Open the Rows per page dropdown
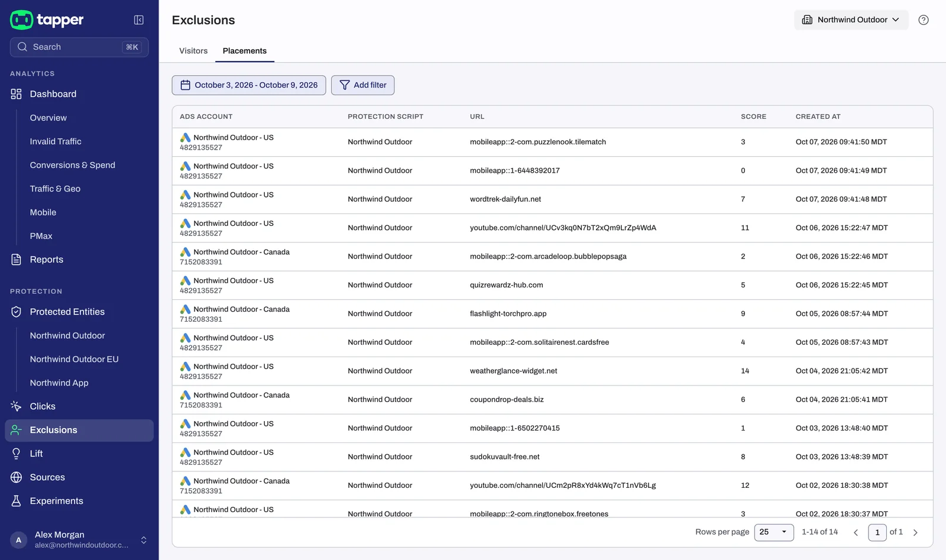 774,532
